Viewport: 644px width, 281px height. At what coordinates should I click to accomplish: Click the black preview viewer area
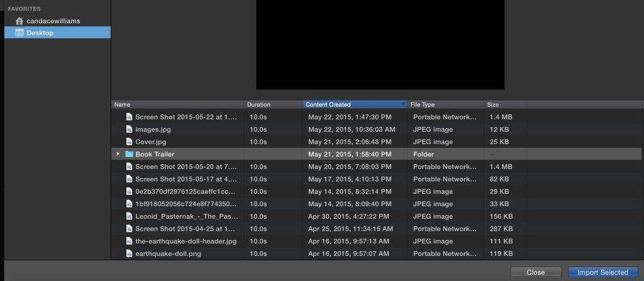tap(380, 44)
